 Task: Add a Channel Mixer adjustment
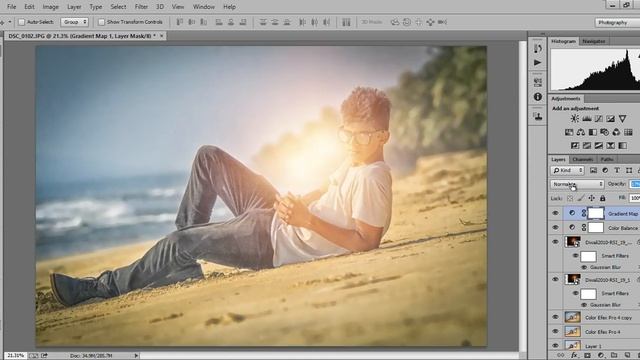(x=616, y=132)
